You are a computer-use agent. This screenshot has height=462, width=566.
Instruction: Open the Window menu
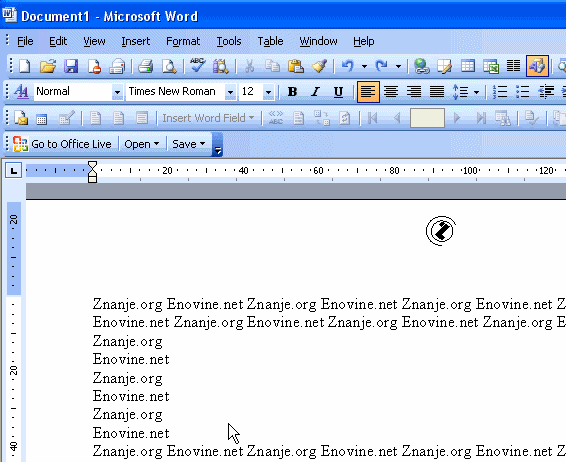pyautogui.click(x=318, y=41)
